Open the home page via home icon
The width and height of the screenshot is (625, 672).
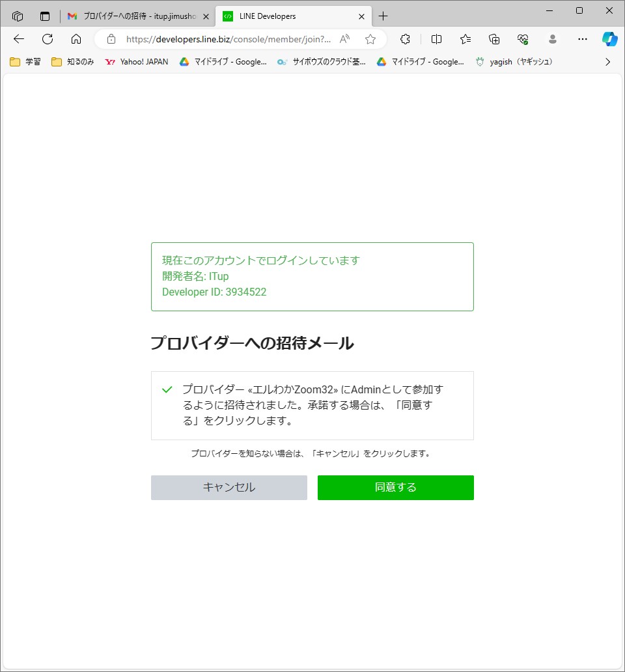pos(76,39)
